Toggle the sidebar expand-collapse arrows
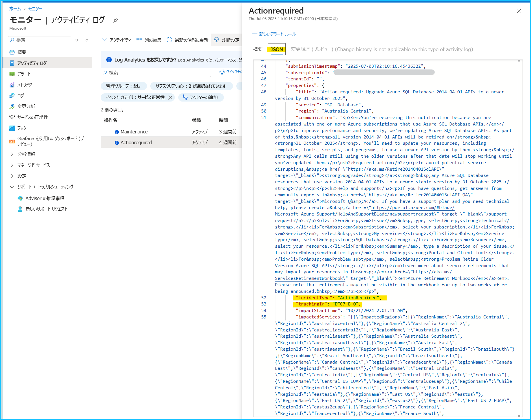Viewport: 531px width, 420px height. [77, 40]
